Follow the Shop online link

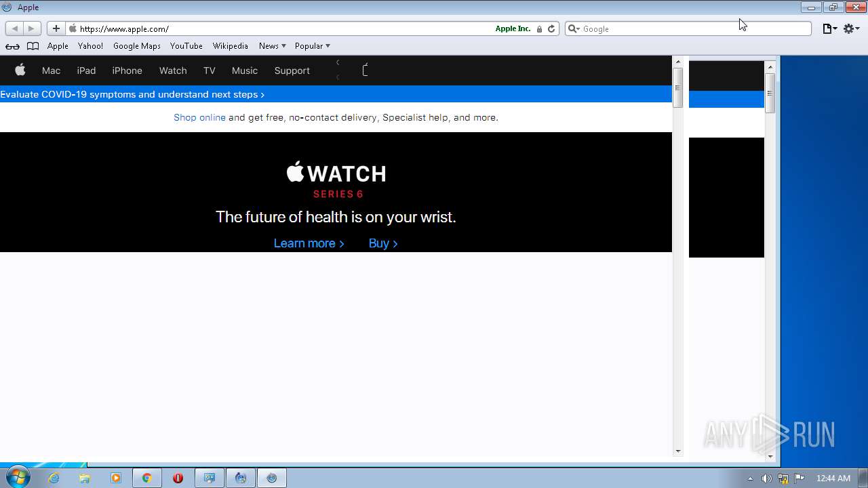199,117
